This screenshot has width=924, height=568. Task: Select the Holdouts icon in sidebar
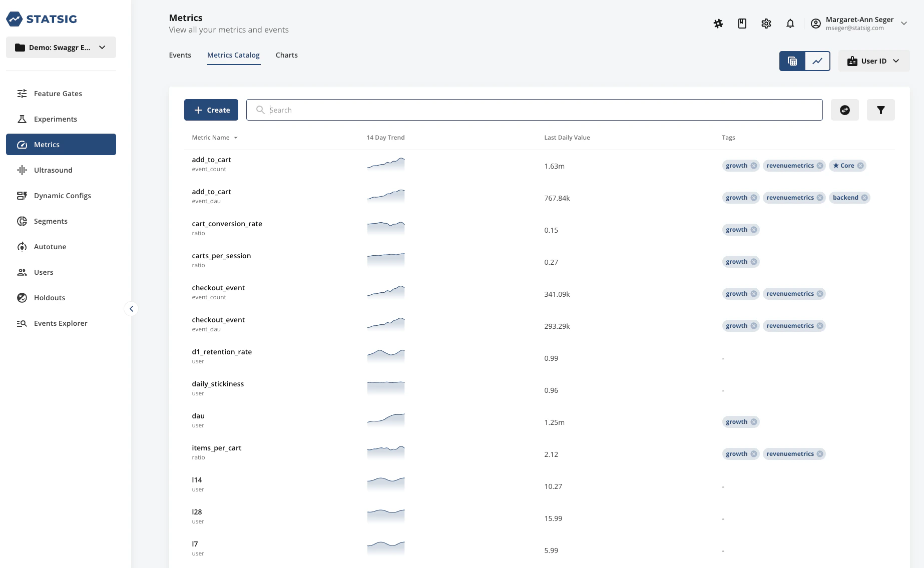[x=22, y=298]
